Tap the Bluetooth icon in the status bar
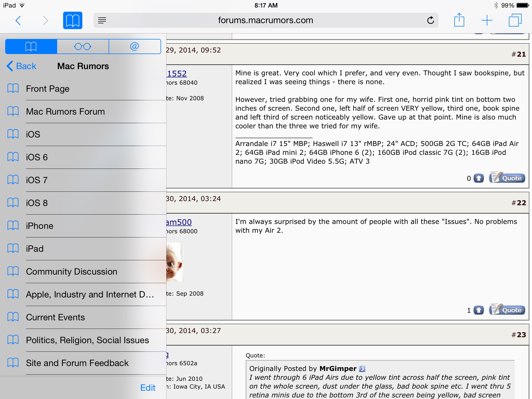The height and width of the screenshot is (399, 532). coord(496,5)
